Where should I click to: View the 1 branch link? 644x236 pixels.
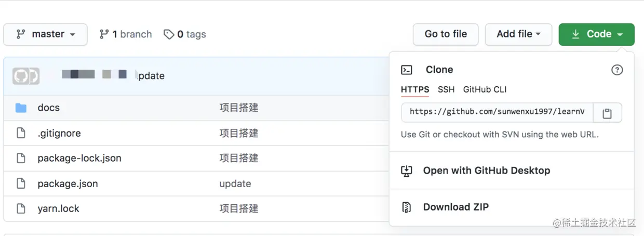pyautogui.click(x=126, y=34)
